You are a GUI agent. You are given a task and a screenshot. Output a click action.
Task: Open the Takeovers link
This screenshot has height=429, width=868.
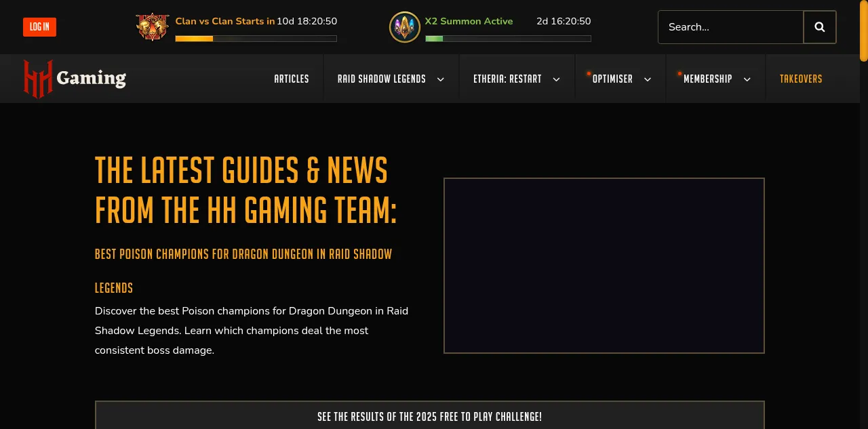[801, 79]
